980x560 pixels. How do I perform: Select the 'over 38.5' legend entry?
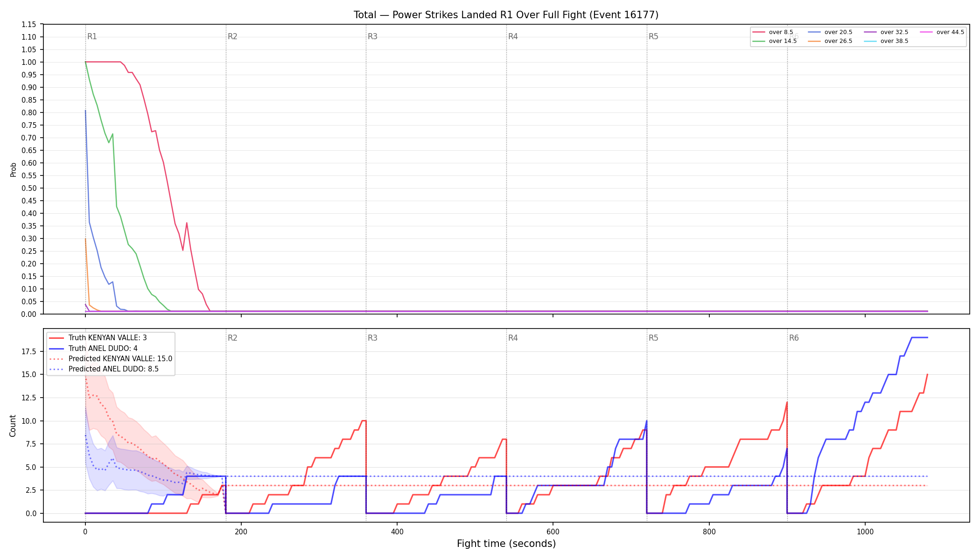[x=886, y=41]
